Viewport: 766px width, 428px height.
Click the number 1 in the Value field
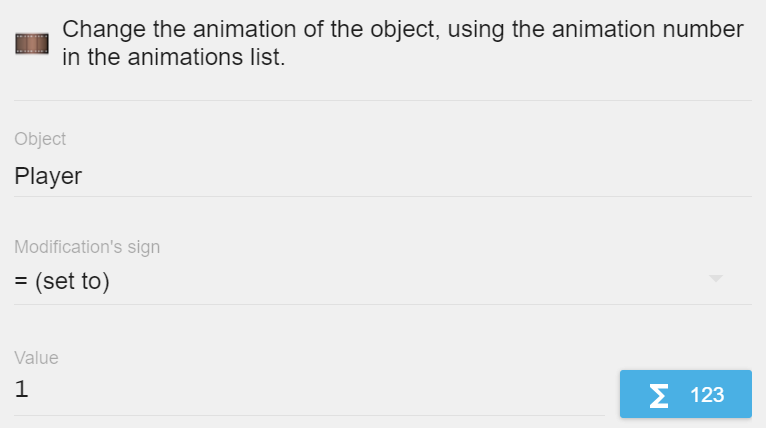pyautogui.click(x=21, y=391)
